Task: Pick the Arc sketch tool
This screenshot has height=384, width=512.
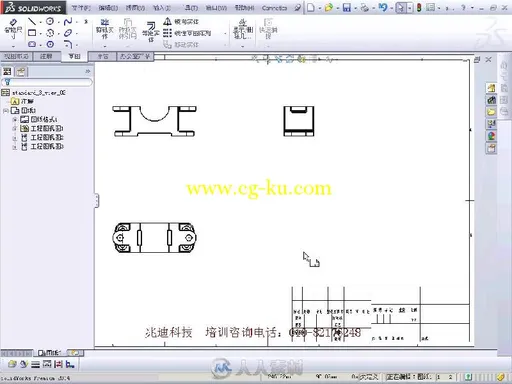Action: (x=50, y=33)
